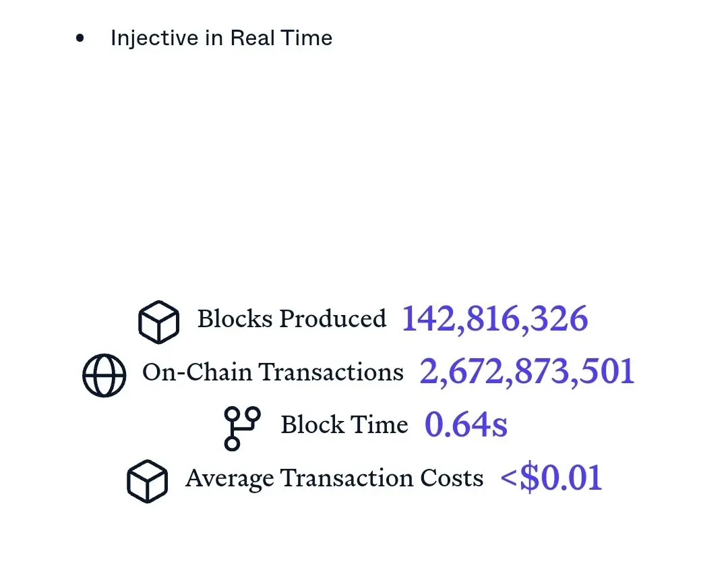Click the word Transactions in second stat
Screen dimensions: 728x568
[331, 372]
